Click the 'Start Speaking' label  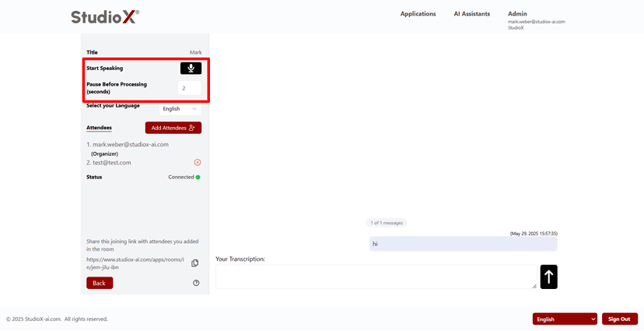tap(105, 69)
